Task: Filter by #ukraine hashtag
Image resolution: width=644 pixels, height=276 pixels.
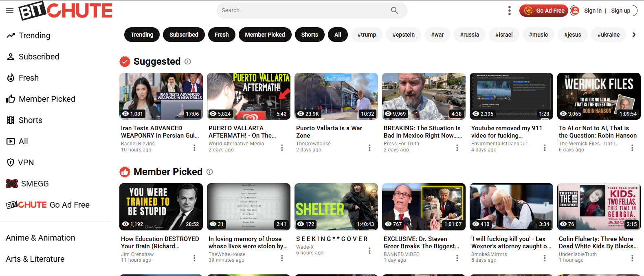Action: 609,35
